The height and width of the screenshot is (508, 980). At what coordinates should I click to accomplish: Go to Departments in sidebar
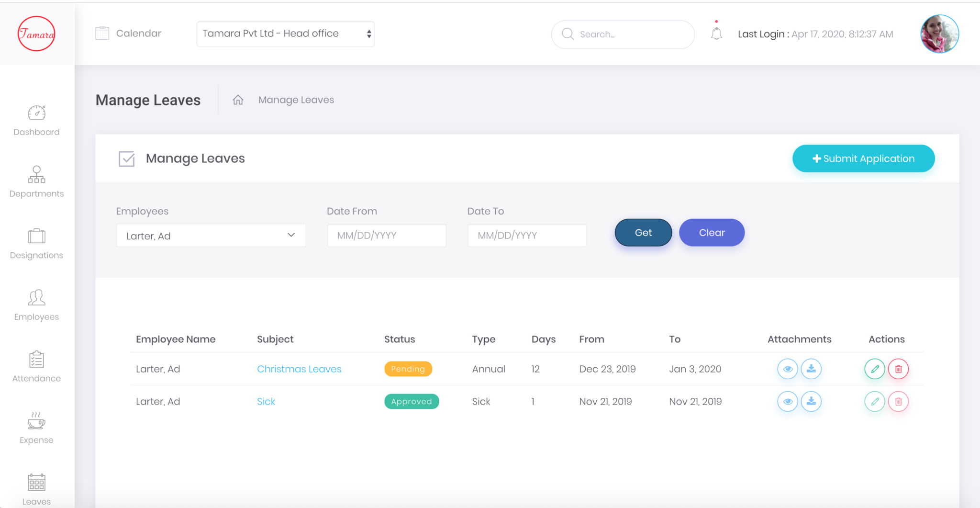[x=36, y=182]
